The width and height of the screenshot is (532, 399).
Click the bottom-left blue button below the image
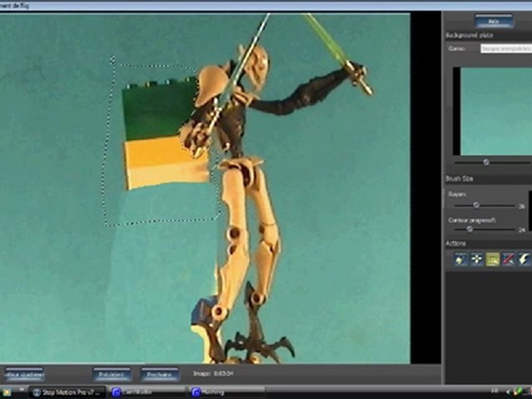pyautogui.click(x=24, y=374)
